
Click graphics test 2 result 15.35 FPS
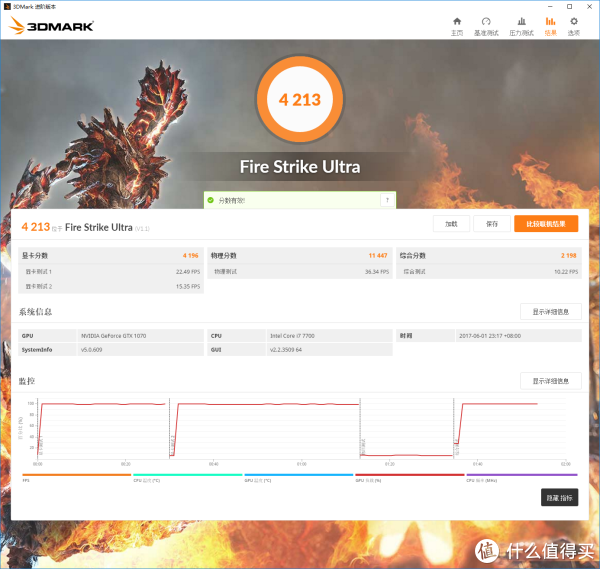point(188,286)
